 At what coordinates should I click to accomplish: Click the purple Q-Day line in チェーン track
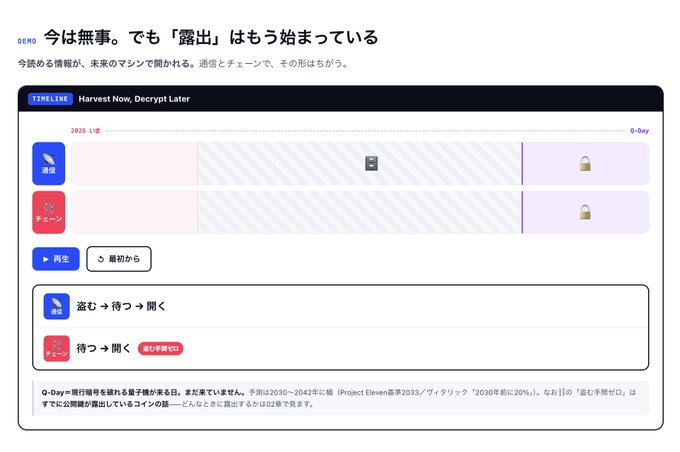[x=522, y=213]
